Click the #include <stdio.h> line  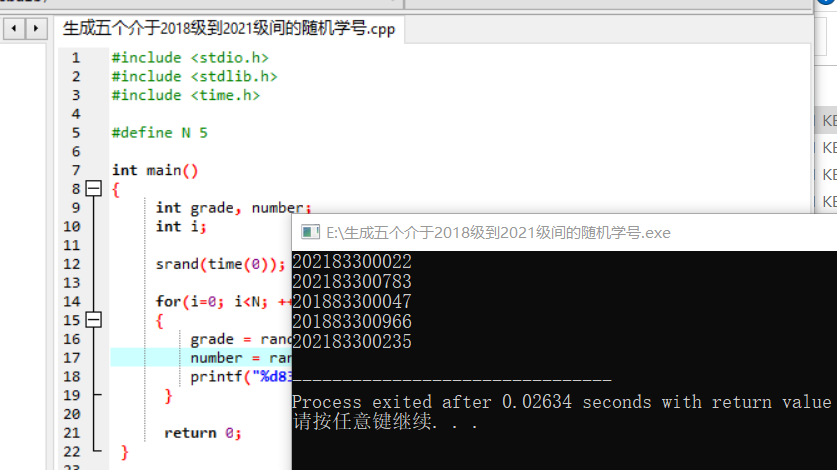190,58
